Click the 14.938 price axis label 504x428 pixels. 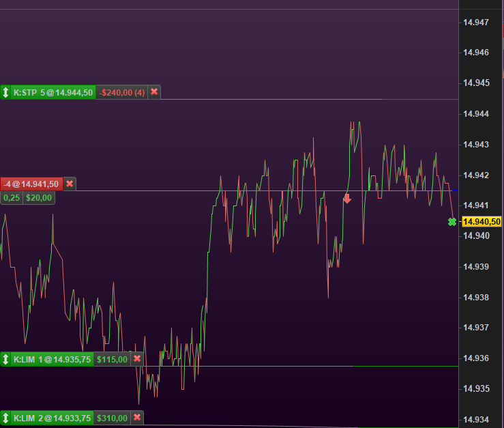click(x=476, y=297)
